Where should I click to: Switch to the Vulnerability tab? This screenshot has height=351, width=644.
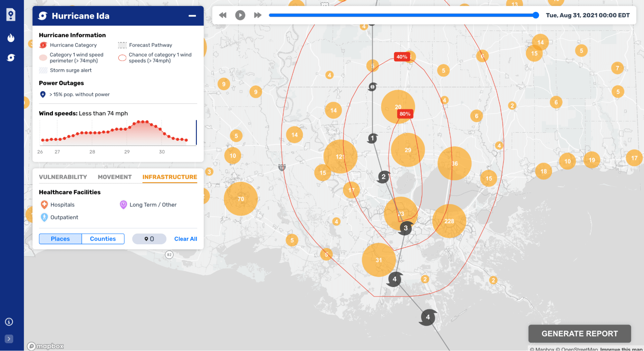(x=63, y=177)
